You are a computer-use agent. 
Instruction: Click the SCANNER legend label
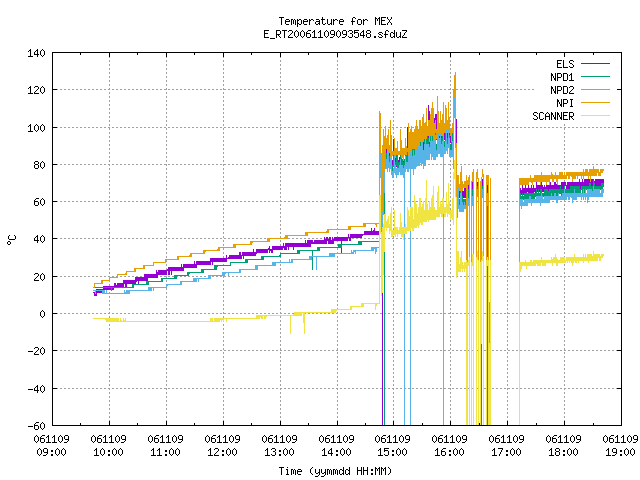pyautogui.click(x=553, y=116)
